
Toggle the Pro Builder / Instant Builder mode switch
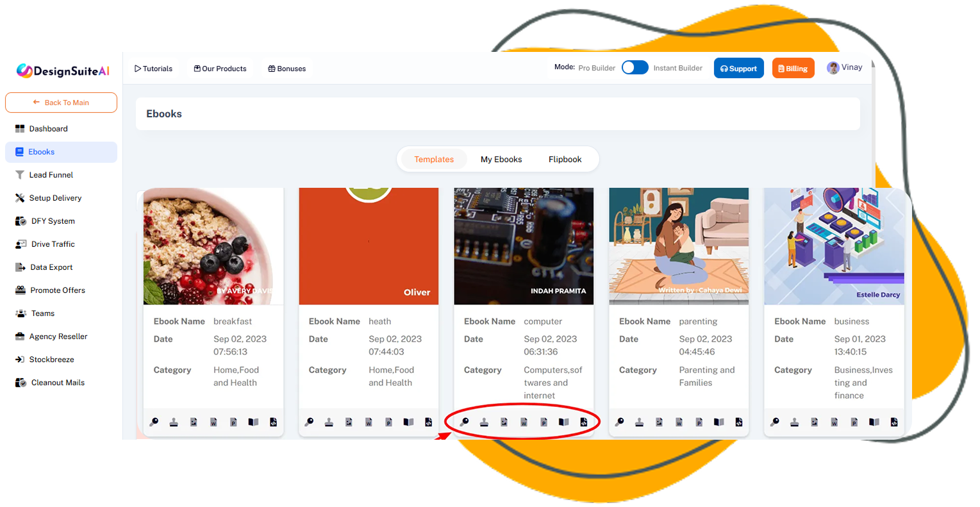(x=635, y=68)
